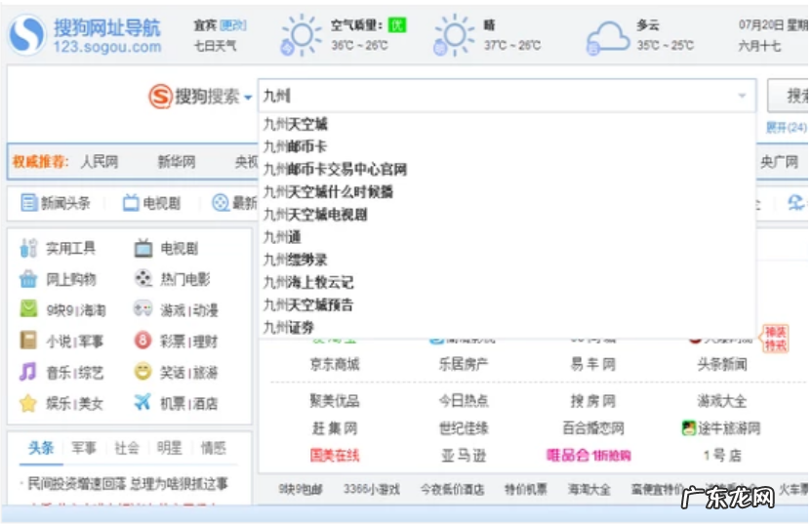Open the 新闻头条 news icon
Viewport: 812px width, 526px height.
coord(28,203)
